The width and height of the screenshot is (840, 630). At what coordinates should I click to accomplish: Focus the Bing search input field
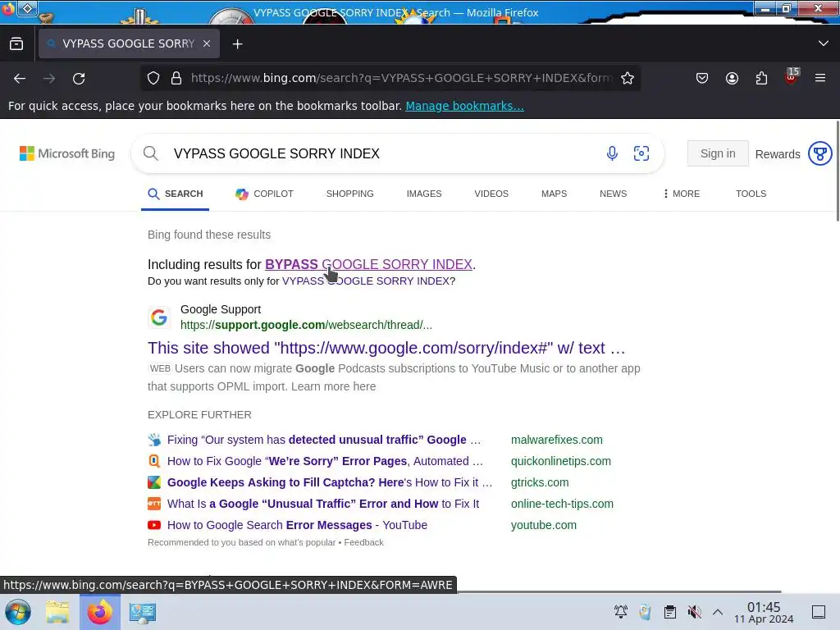pyautogui.click(x=383, y=153)
